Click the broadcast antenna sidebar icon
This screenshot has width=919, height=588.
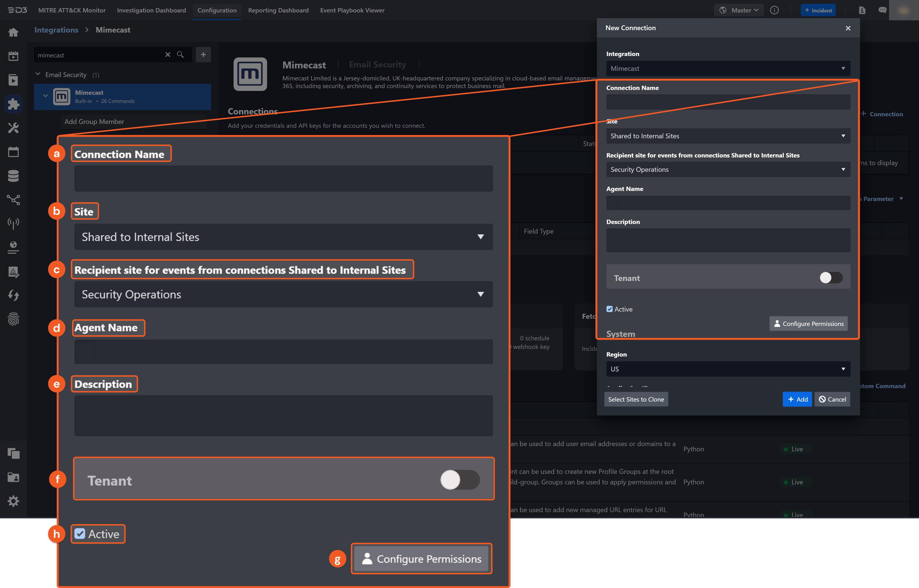(13, 223)
